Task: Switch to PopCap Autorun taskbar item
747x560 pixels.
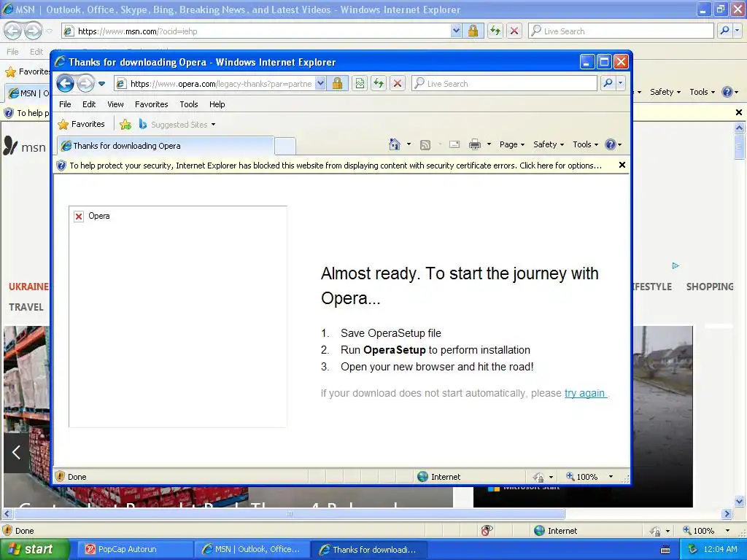Action: [x=134, y=549]
